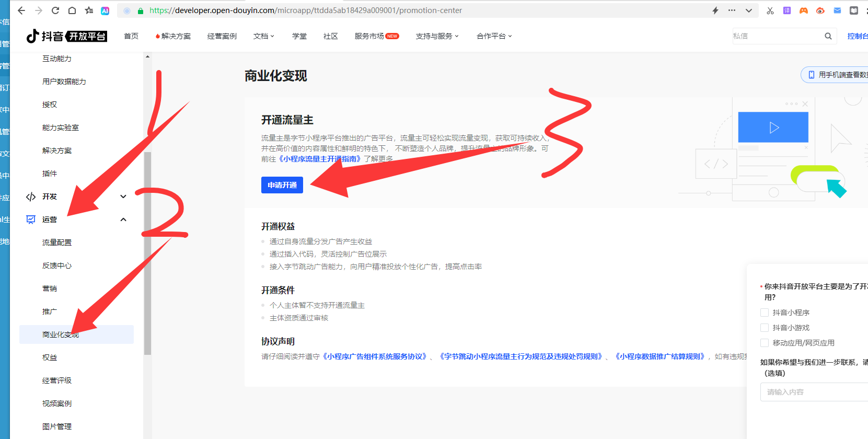Screen dimensions: 868x439
Task: Expand the address bar dropdown chevron
Action: click(749, 10)
